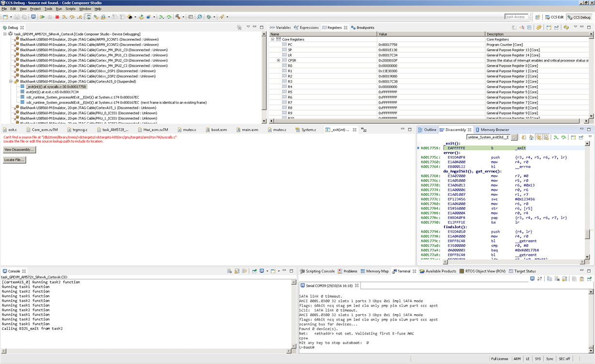Click the Debug bug icon in toolbar
Image resolution: width=595 pixels, height=364 pixels.
208,17
